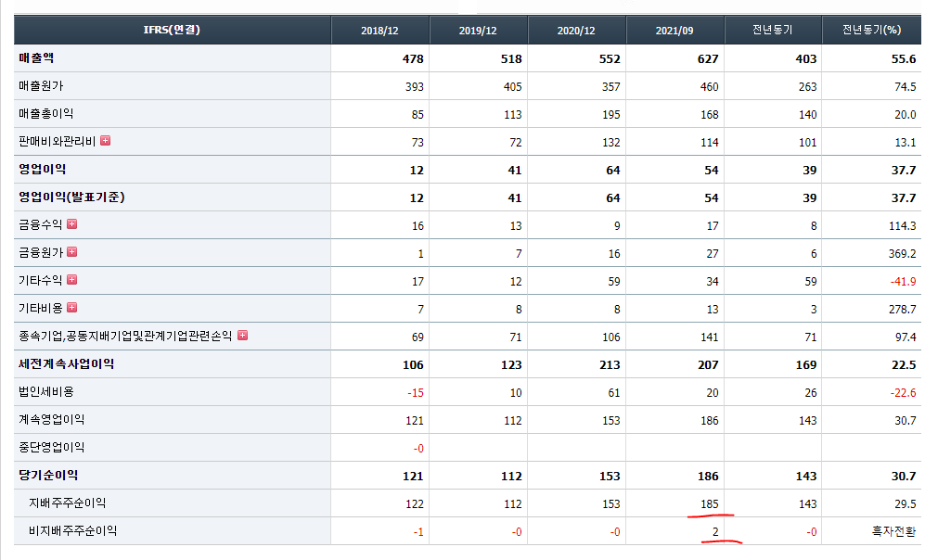Click the 지배주주순이익 row label
The width and height of the screenshot is (925, 560).
point(67,503)
